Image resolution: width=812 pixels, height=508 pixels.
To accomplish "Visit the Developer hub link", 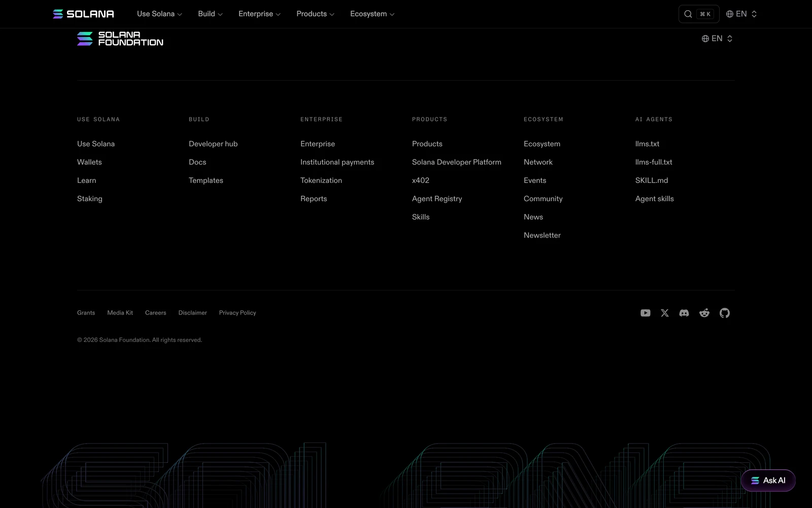I will [213, 144].
